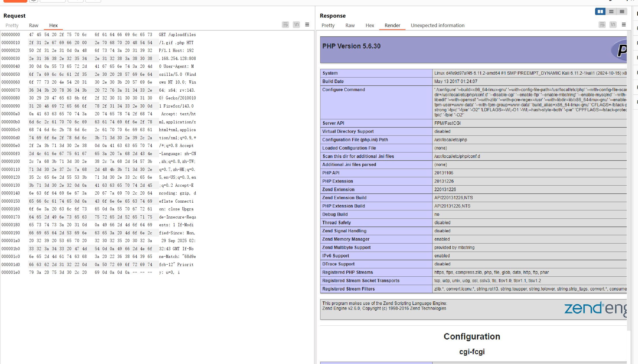Open the Unexpected information tab

(x=437, y=25)
